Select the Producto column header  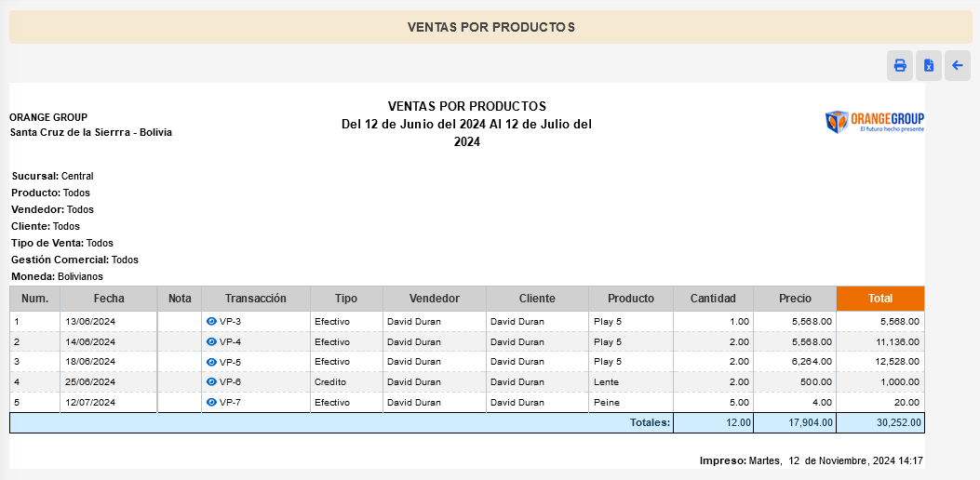631,299
